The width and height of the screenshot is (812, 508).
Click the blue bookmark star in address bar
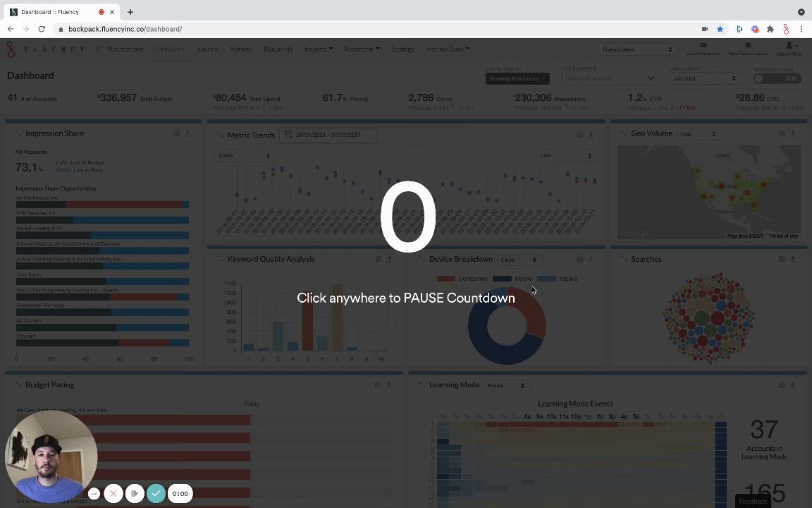(720, 29)
